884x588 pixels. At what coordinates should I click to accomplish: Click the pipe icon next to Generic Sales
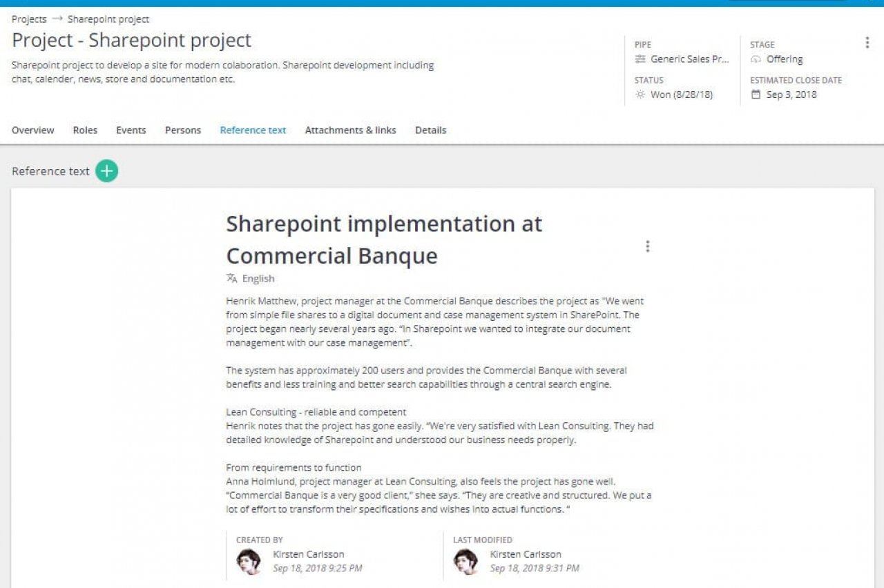(x=640, y=59)
